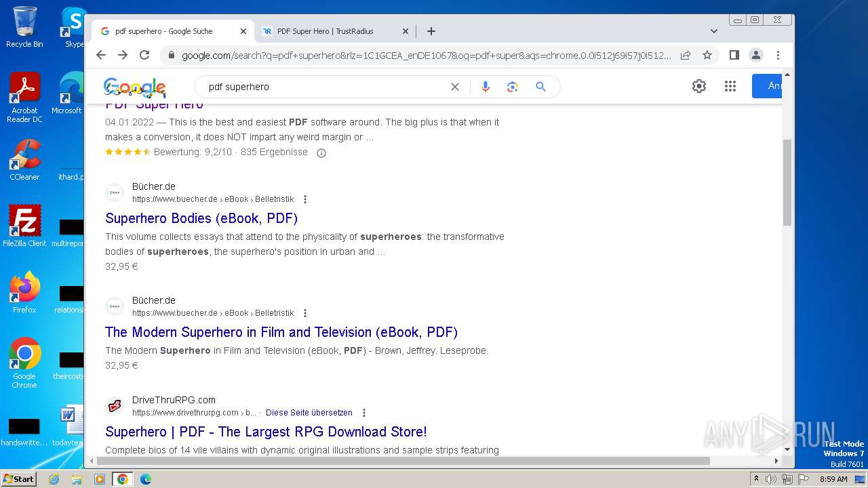The image size is (868, 488).
Task: Open the Chrome side panel
Action: [734, 55]
